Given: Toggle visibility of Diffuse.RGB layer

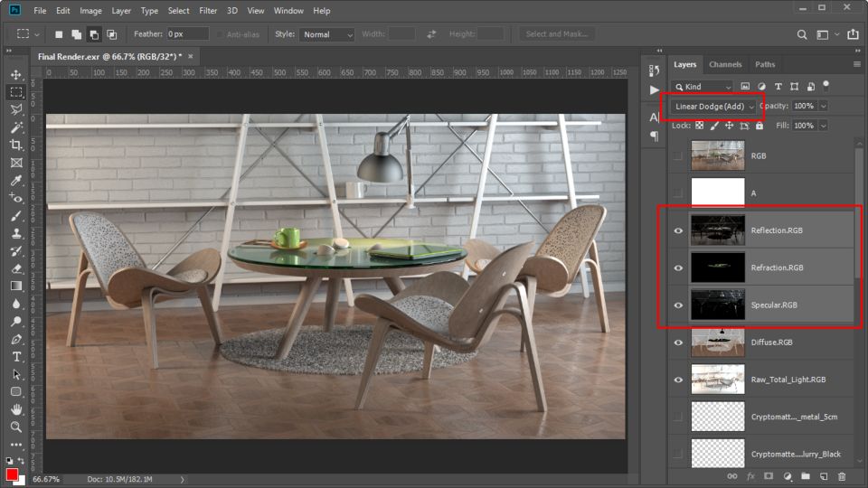Looking at the screenshot, I should (679, 343).
